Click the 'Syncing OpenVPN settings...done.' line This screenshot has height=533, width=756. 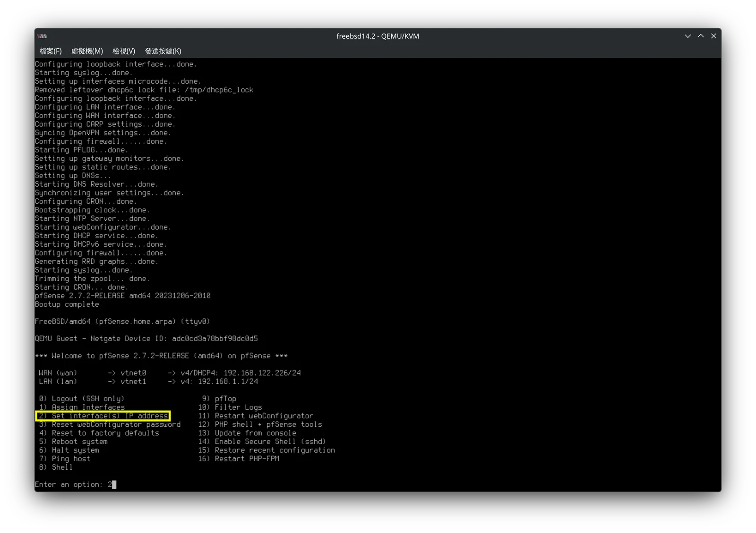(x=103, y=133)
